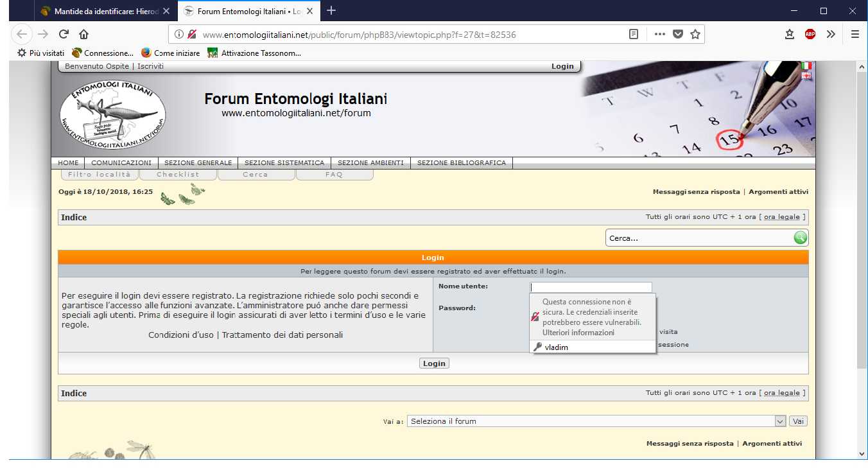This screenshot has height=472, width=868.
Task: Open the library downloads/bookmarks icon
Action: [790, 35]
